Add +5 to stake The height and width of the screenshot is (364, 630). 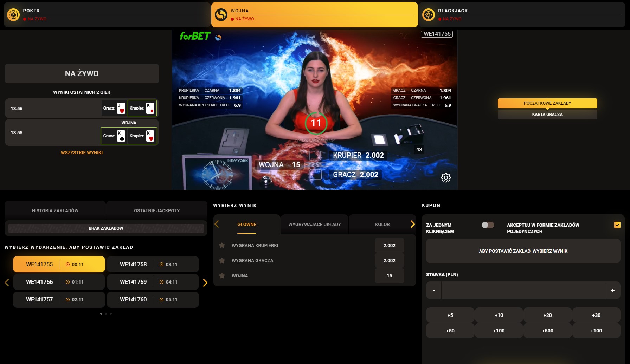pos(450,315)
